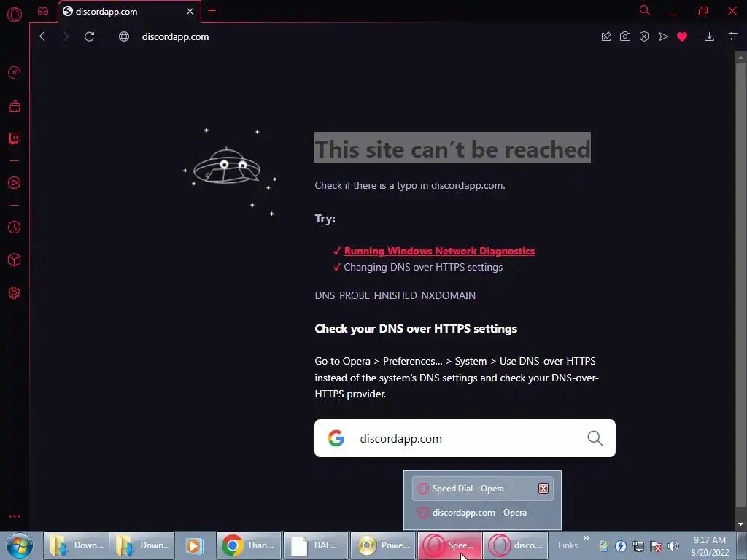Open the Player icon in the sidebar
This screenshot has width=747, height=560.
[x=15, y=183]
